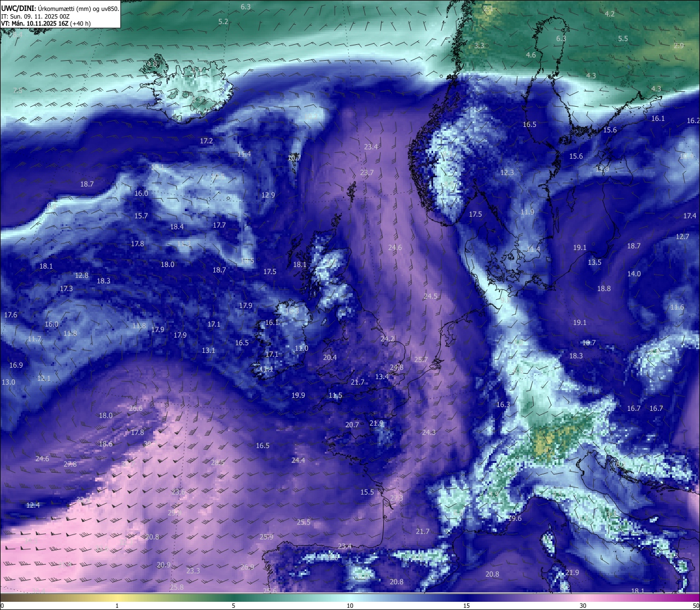Click the 14.0 value label
The height and width of the screenshot is (610, 700).
[634, 274]
